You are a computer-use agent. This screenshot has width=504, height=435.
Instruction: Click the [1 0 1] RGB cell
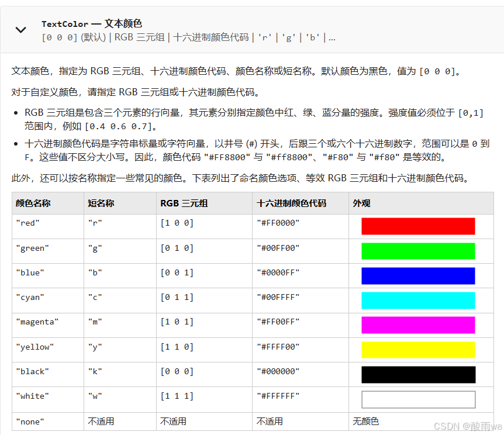205,325
